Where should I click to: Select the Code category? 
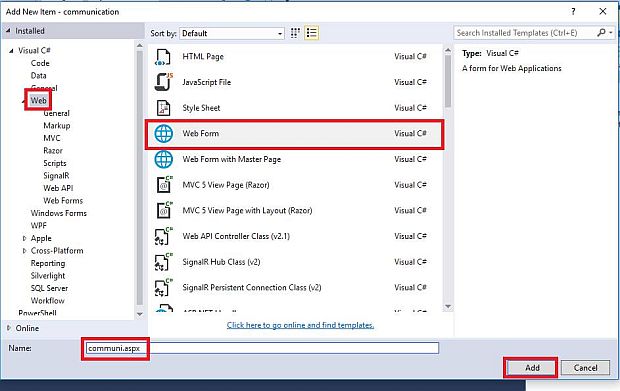tap(40, 63)
